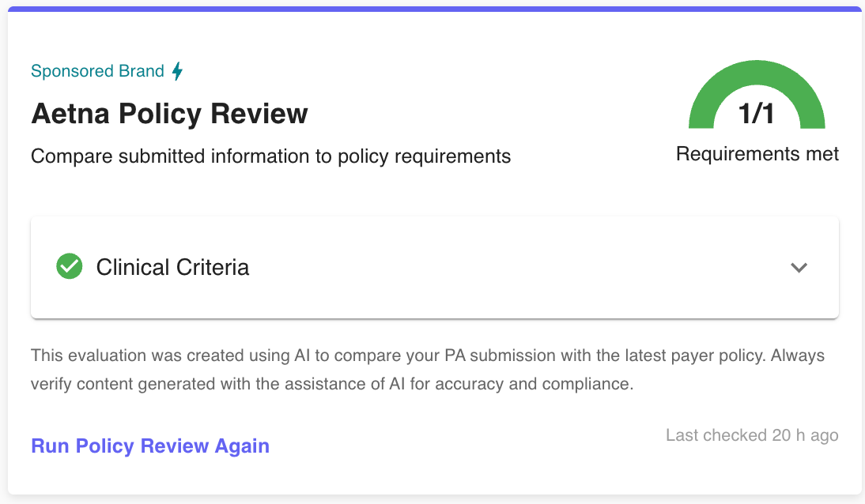Screen dimensions: 865x504
Task: Expand the Clinical Criteria chevron arrow
Action: click(x=799, y=268)
